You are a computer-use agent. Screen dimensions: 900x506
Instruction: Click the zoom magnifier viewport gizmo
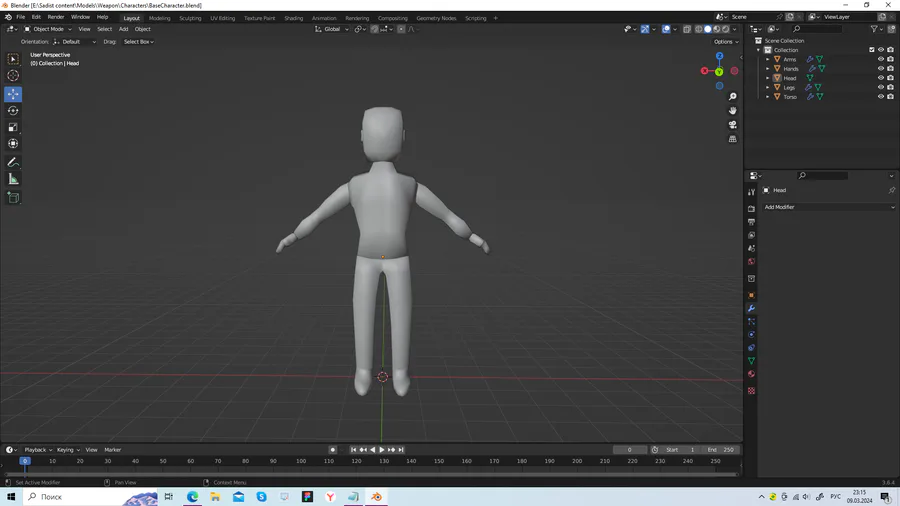pyautogui.click(x=733, y=97)
